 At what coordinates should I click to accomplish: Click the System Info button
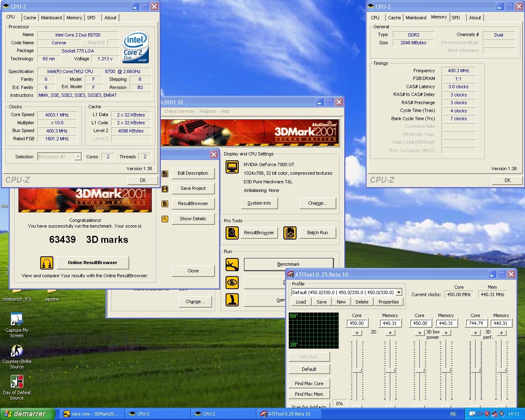coord(259,203)
